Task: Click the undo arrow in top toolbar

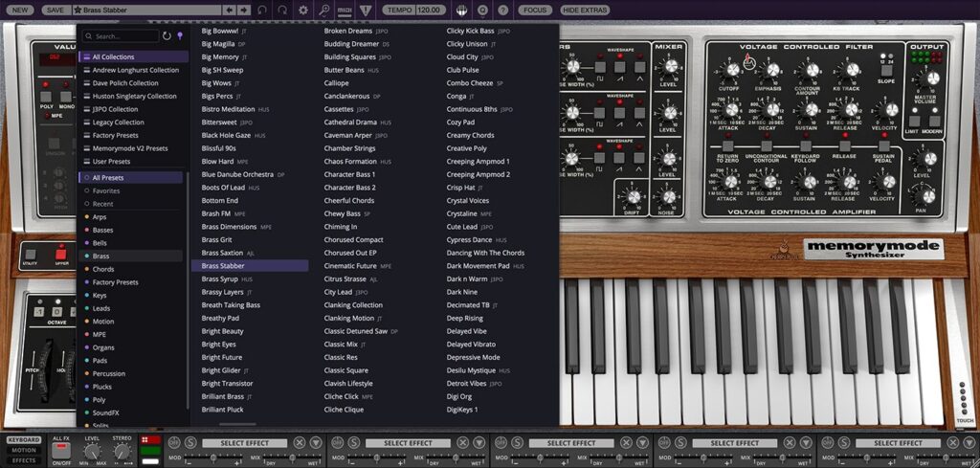Action: [262, 10]
